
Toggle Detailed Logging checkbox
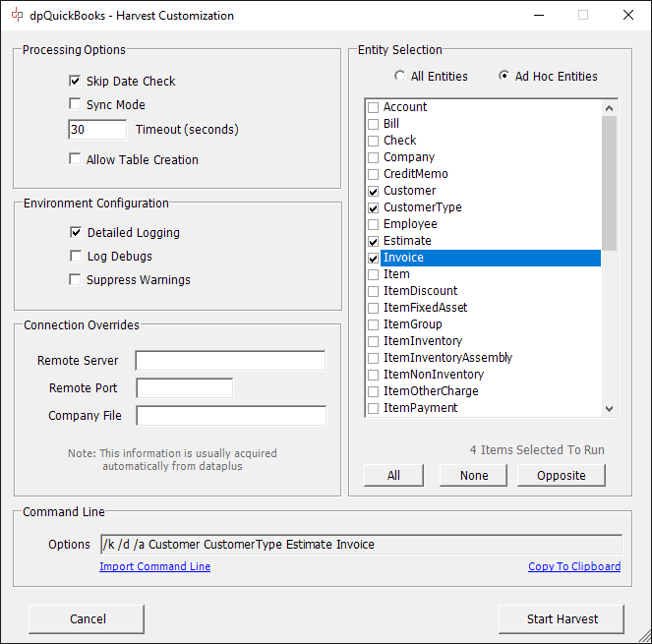[76, 232]
